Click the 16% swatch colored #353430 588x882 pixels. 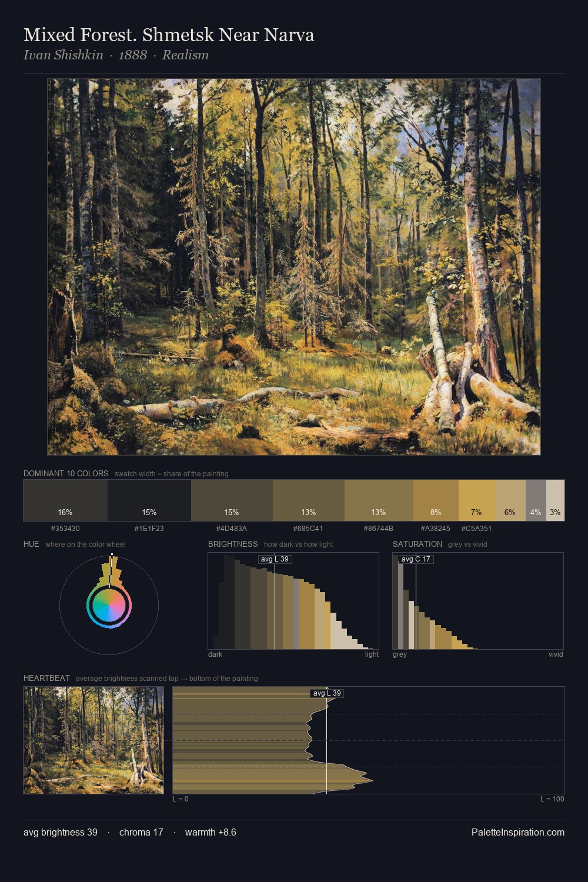(x=65, y=500)
